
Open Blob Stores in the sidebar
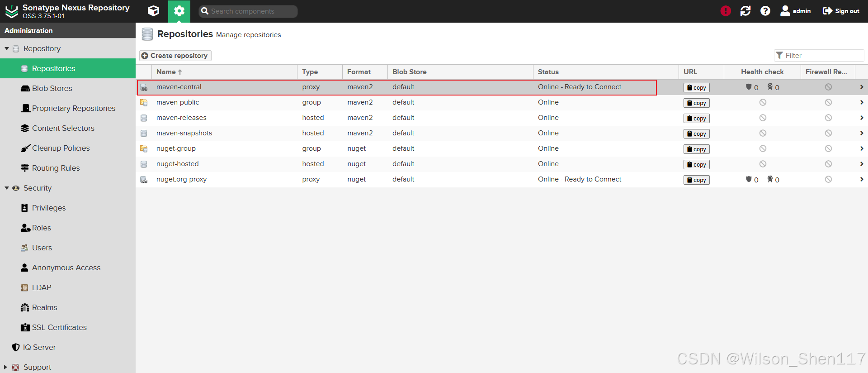[x=68, y=88]
